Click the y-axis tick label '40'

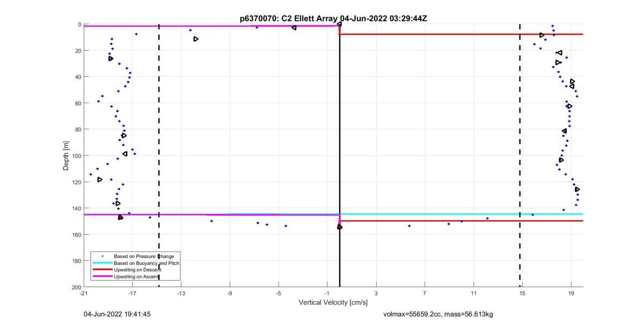(77, 77)
